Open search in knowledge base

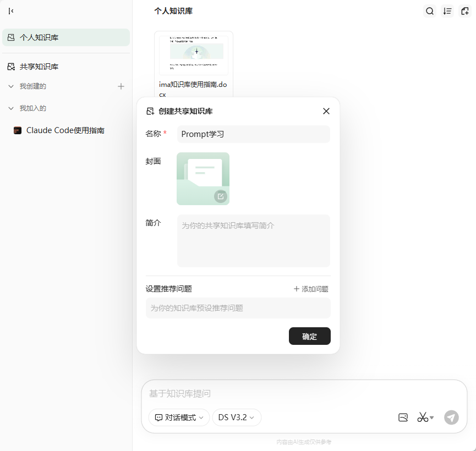(430, 11)
